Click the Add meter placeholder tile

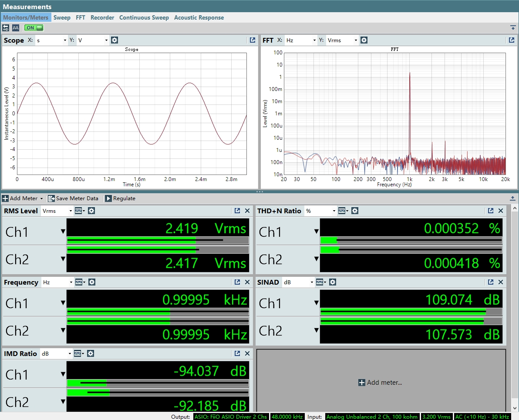click(x=381, y=382)
